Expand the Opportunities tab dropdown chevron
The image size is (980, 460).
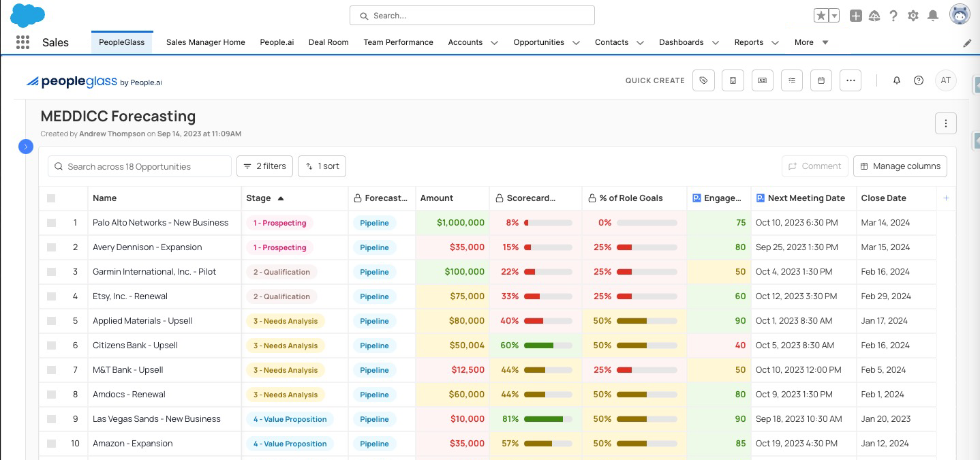(576, 43)
